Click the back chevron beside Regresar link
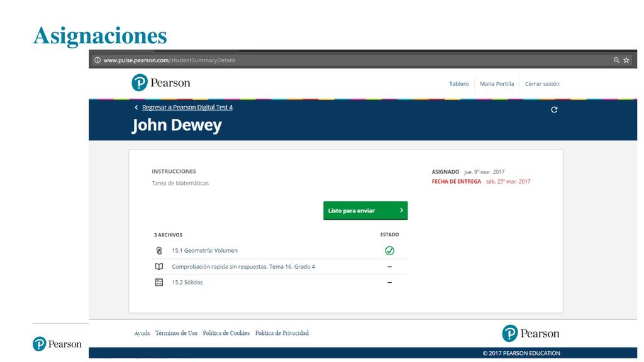The image size is (644, 362). coord(136,107)
